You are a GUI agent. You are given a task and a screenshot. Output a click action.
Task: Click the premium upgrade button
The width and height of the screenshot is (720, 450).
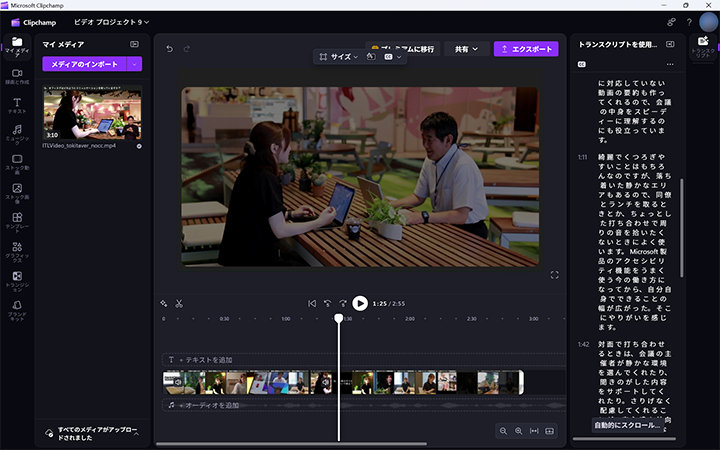403,49
